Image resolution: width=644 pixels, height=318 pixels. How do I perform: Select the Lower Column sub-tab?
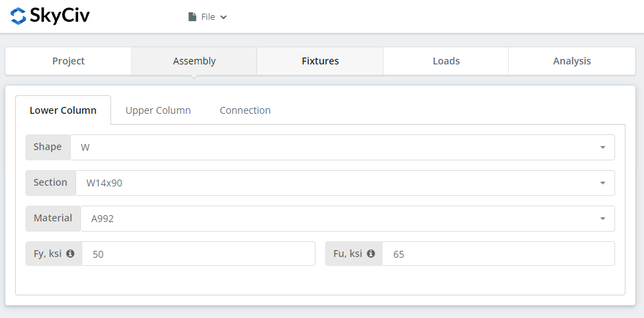63,110
